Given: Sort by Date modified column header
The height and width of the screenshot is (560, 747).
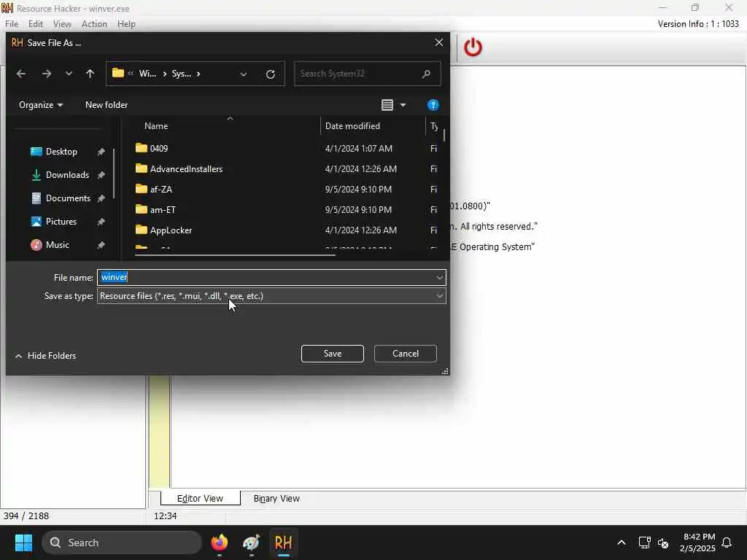Looking at the screenshot, I should point(352,126).
